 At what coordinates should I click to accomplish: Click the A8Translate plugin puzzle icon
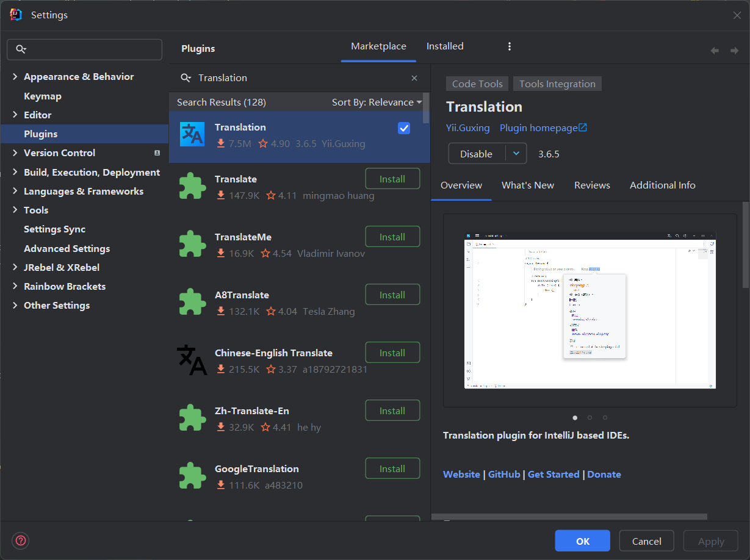[x=192, y=302]
